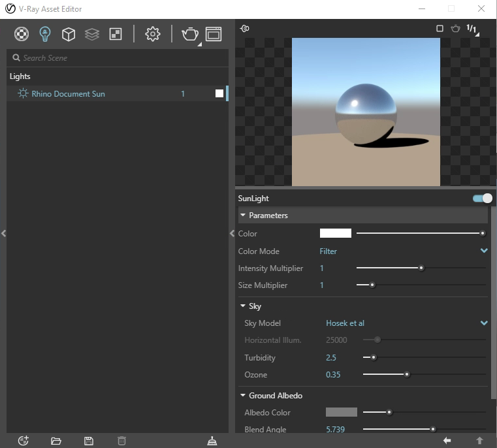497x448 pixels.
Task: Open the Geometry category cube icon
Action: [x=69, y=34]
